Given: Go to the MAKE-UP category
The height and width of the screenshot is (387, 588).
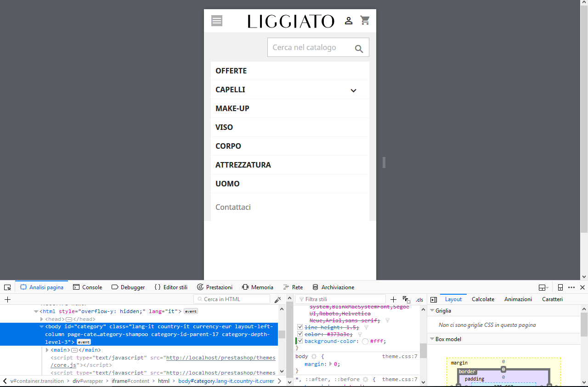Looking at the screenshot, I should [232, 108].
